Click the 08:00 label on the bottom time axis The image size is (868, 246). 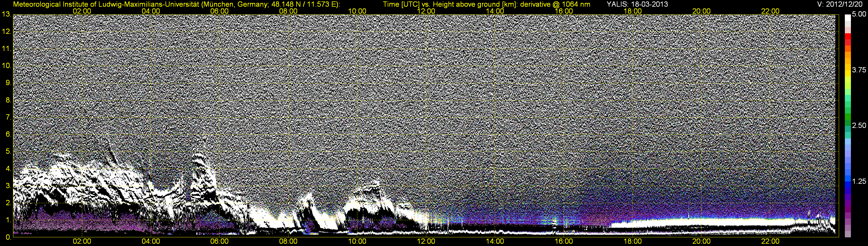point(288,241)
